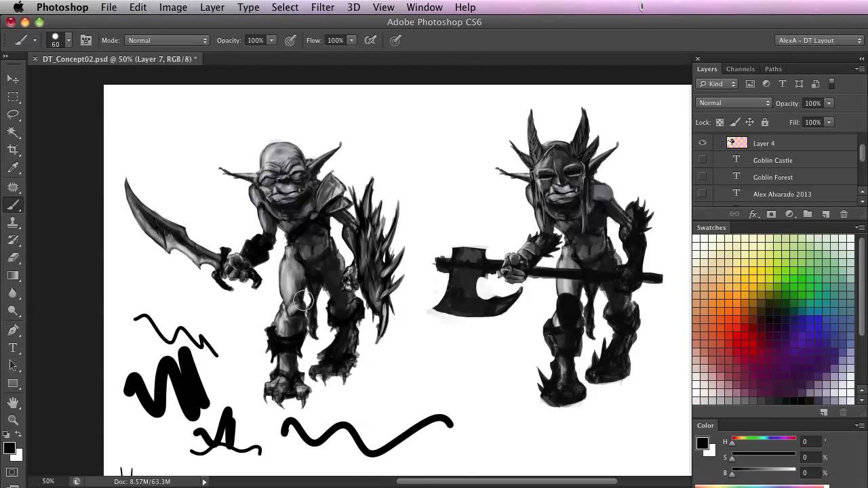Select the Move tool

13,79
